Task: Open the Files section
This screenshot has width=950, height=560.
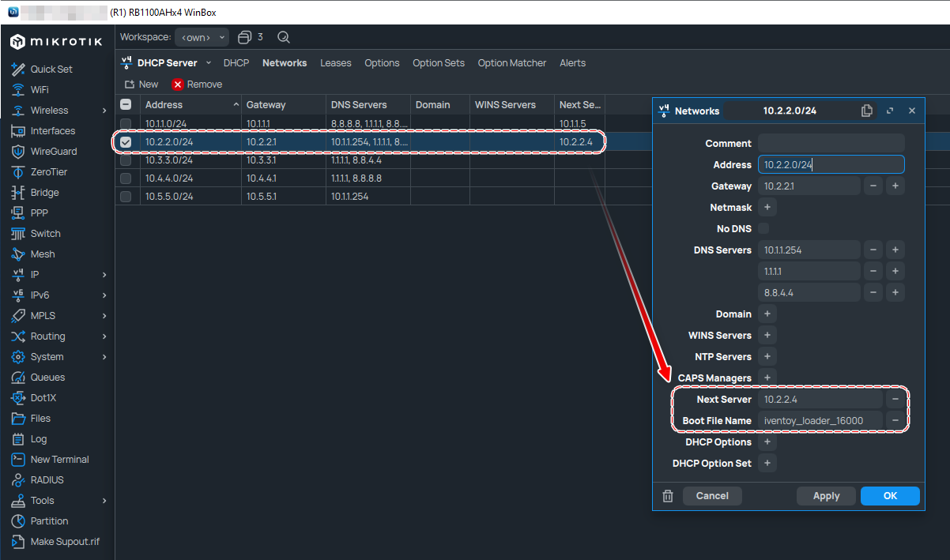Action: 40,419
